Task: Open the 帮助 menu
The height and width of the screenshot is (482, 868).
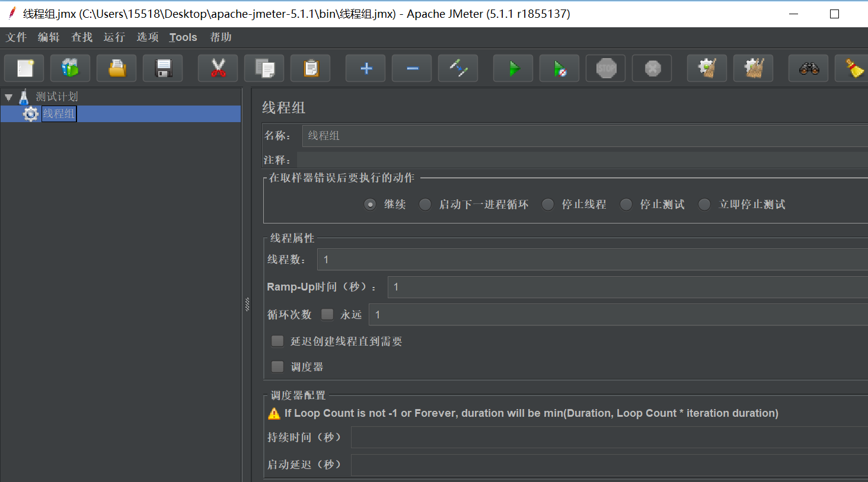Action: tap(221, 37)
